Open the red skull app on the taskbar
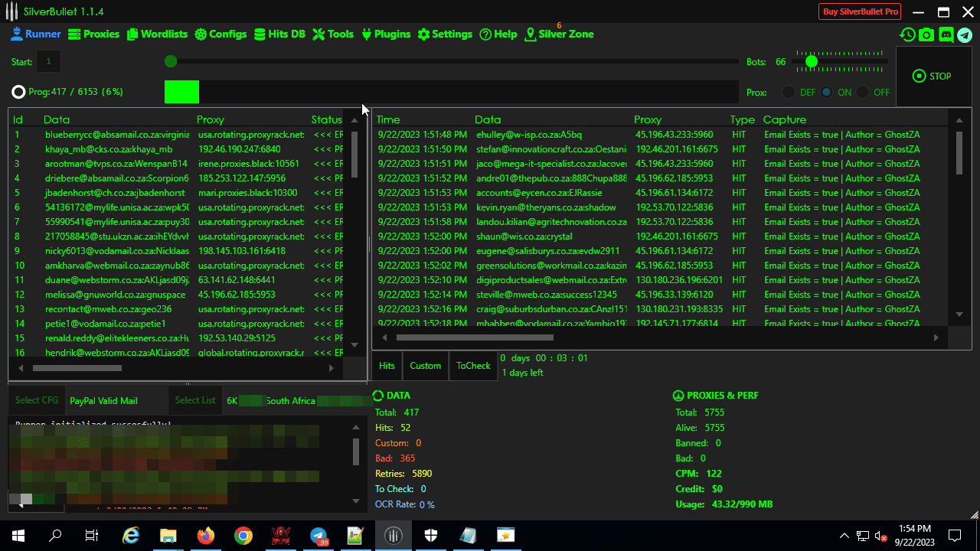Viewport: 980px width, 551px height. tap(281, 536)
